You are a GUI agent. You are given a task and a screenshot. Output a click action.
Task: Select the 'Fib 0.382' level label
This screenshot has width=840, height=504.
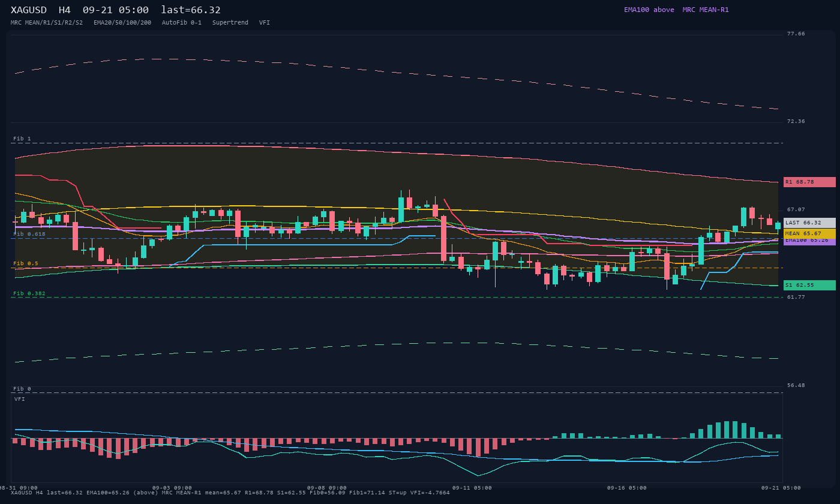point(29,293)
